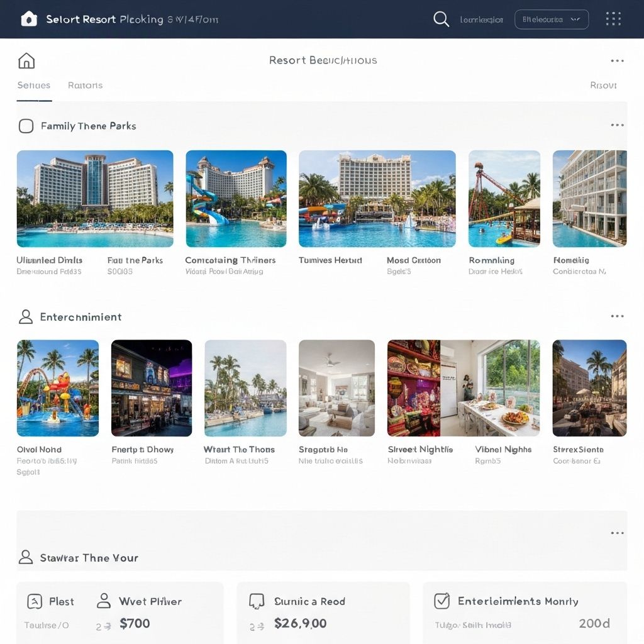
Task: Open the Stagptrb Hie living room thumbnail
Action: coord(336,388)
